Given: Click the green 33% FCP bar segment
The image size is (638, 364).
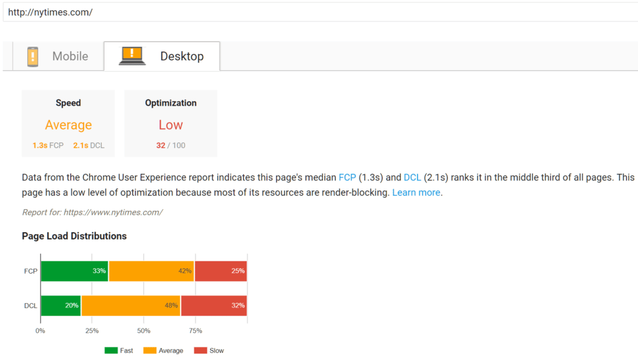Looking at the screenshot, I should point(75,271).
